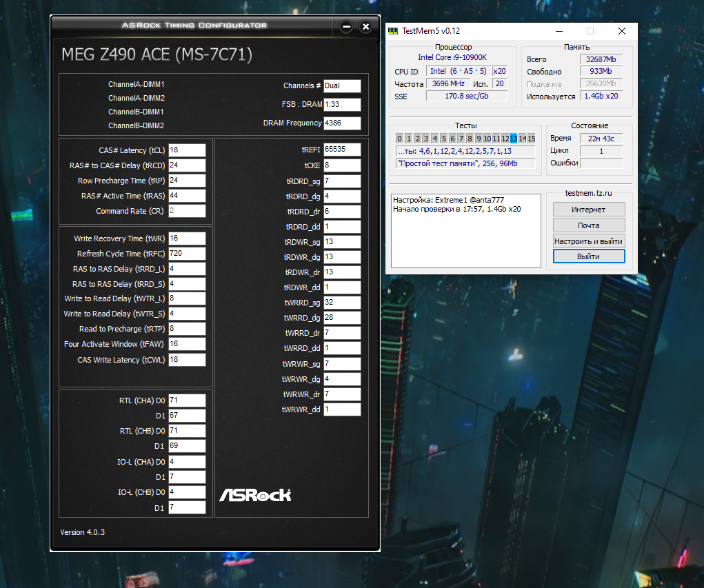
Task: Click the Refresh Cycle Time (tRFC) field
Action: point(188,254)
